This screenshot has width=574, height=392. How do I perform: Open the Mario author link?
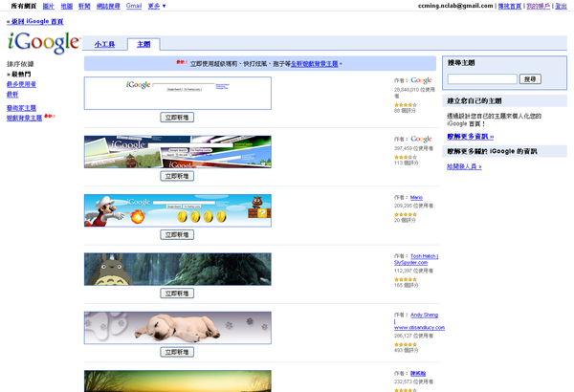416,198
